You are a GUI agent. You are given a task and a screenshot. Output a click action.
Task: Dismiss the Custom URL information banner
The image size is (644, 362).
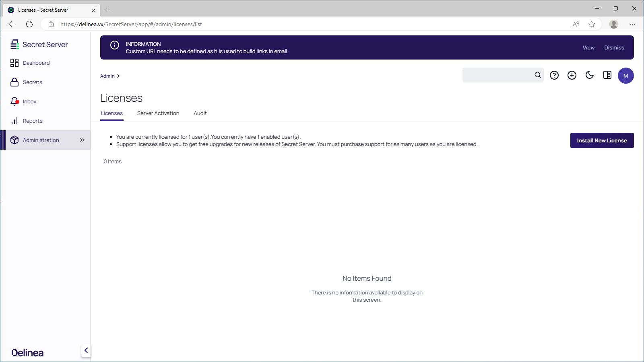click(x=614, y=47)
